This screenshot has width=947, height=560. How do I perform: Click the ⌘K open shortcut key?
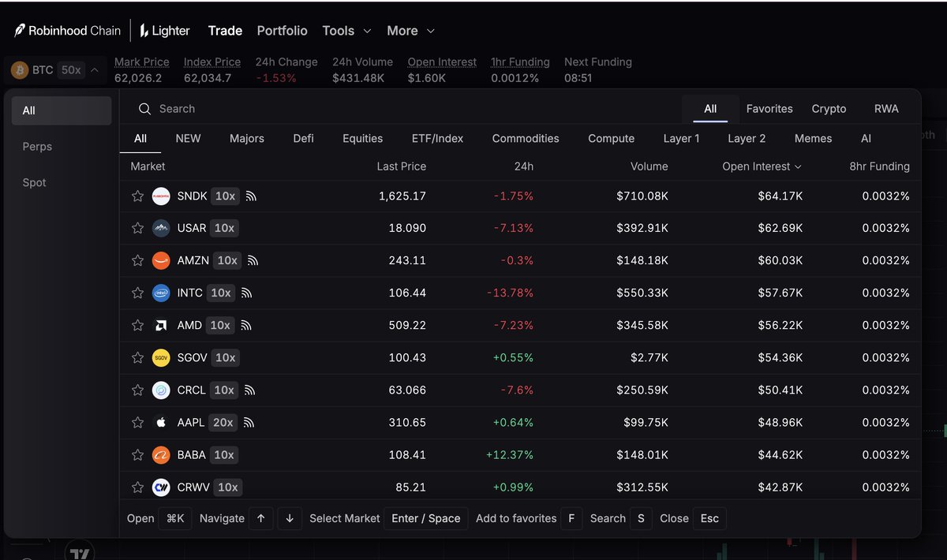coord(174,518)
